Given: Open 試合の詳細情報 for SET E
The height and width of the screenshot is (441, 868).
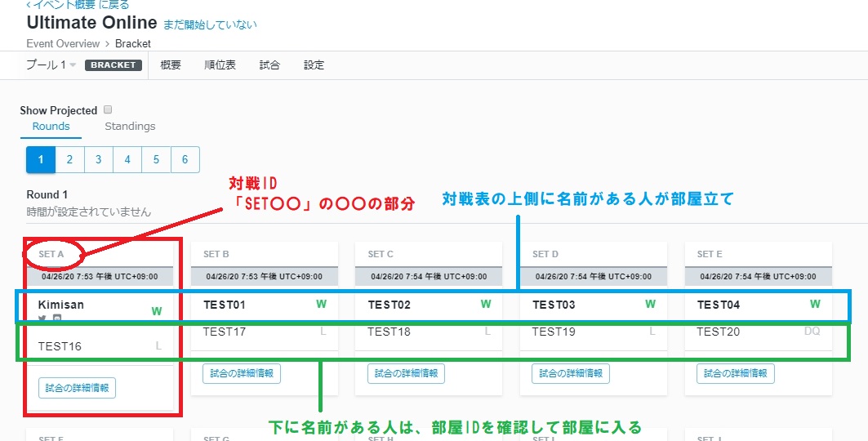Looking at the screenshot, I should point(736,373).
